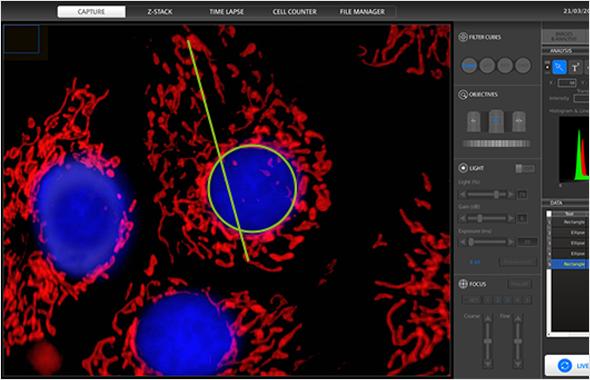Select the text annotation tool

tap(575, 67)
